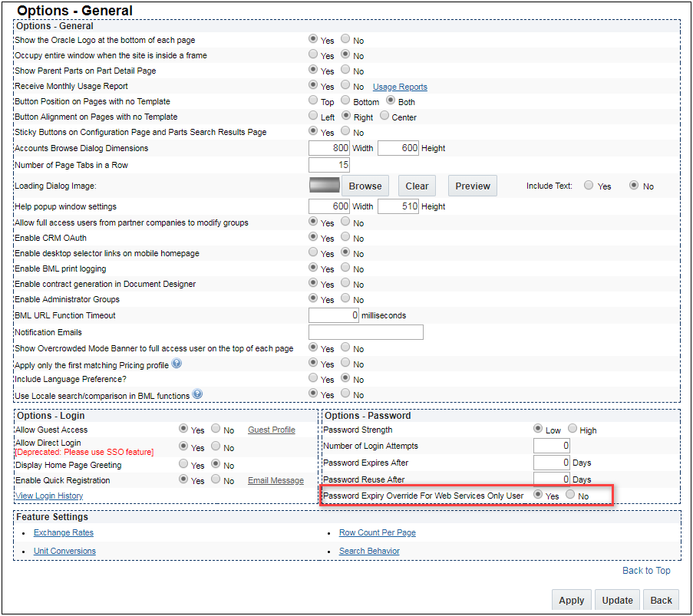
Task: Click the Update button
Action: (617, 600)
